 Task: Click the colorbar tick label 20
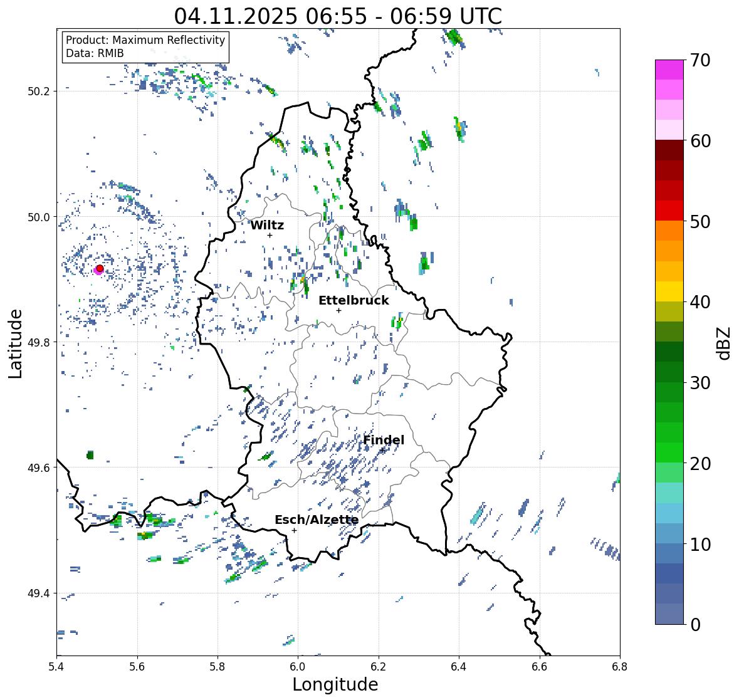[700, 463]
